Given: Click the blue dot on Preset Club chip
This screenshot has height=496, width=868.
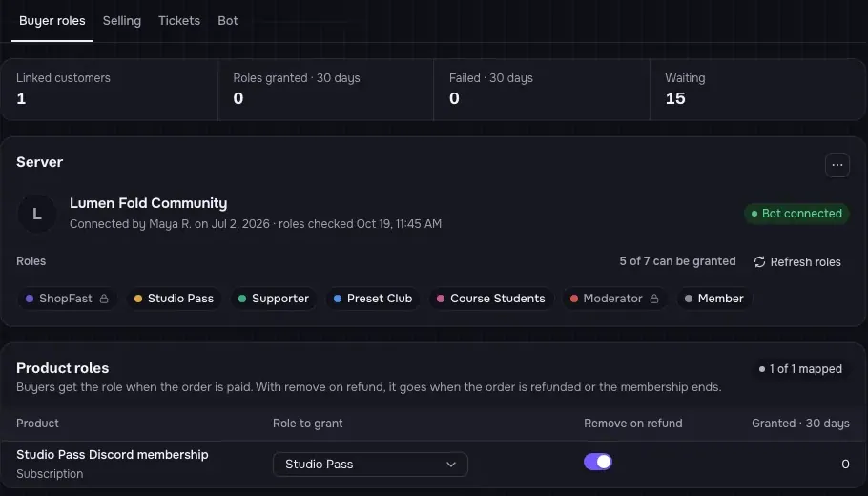Looking at the screenshot, I should tap(337, 299).
